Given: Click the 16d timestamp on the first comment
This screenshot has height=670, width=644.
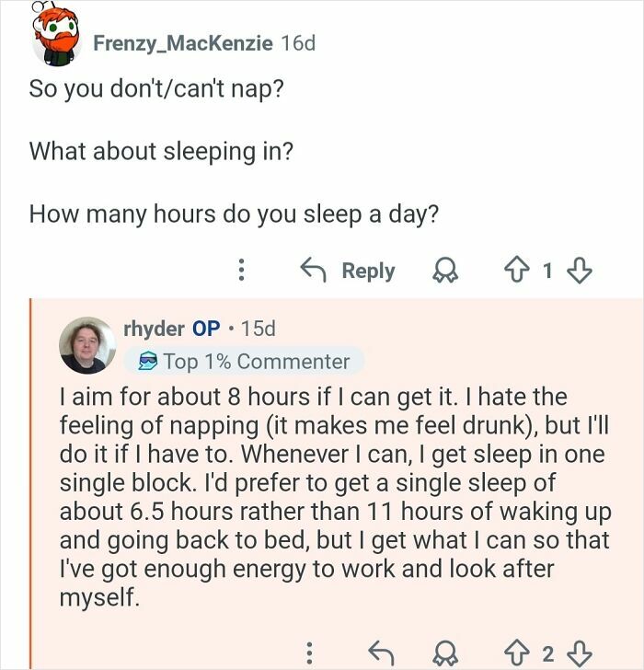Looking at the screenshot, I should coord(297,42).
